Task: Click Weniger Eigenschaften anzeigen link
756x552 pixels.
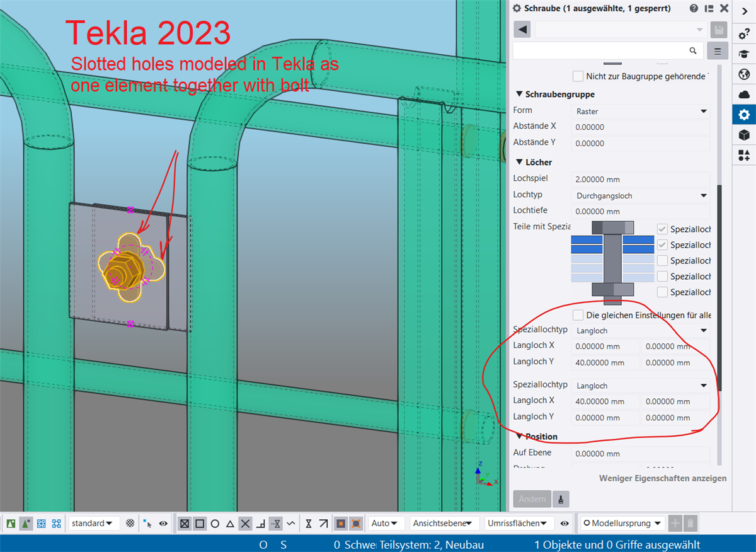Action: 663,478
